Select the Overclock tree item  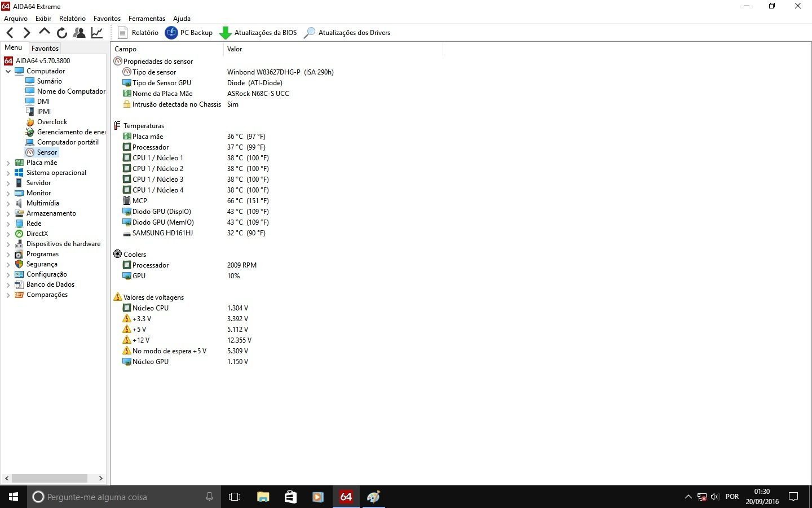pos(52,122)
